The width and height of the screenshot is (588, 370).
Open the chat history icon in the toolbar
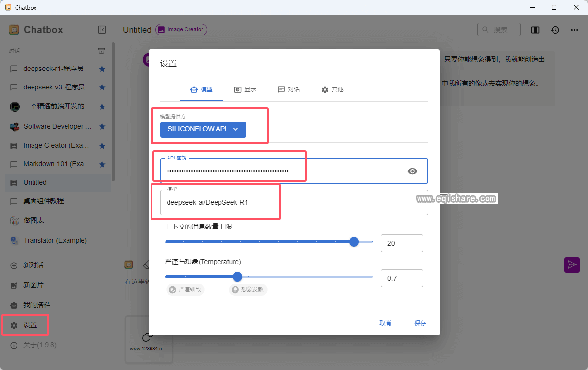tap(555, 30)
